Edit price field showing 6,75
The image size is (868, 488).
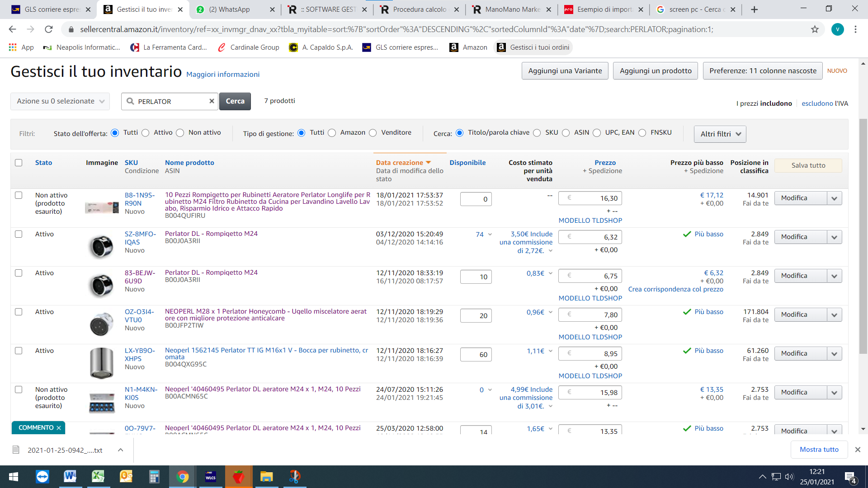coord(590,276)
